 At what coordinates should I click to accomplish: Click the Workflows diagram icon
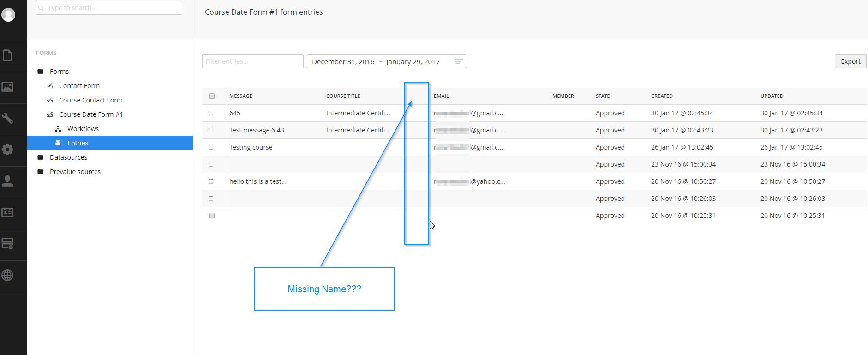point(58,129)
